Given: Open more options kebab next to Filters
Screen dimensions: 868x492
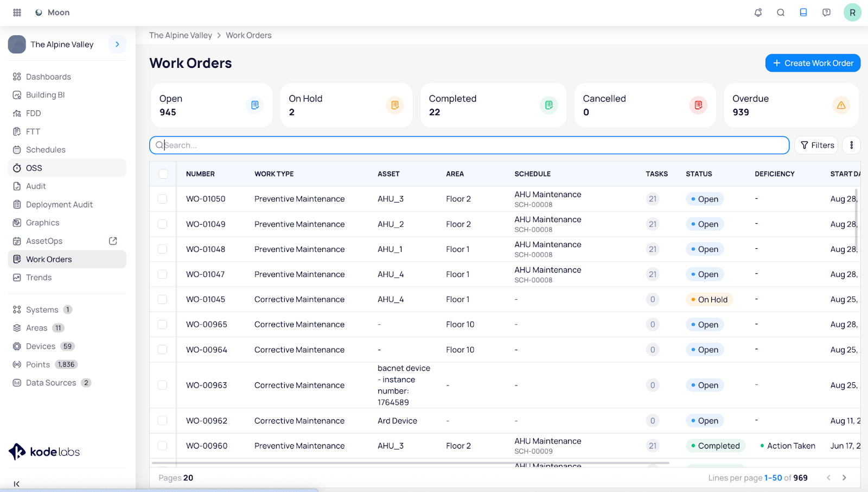Looking at the screenshot, I should [852, 145].
